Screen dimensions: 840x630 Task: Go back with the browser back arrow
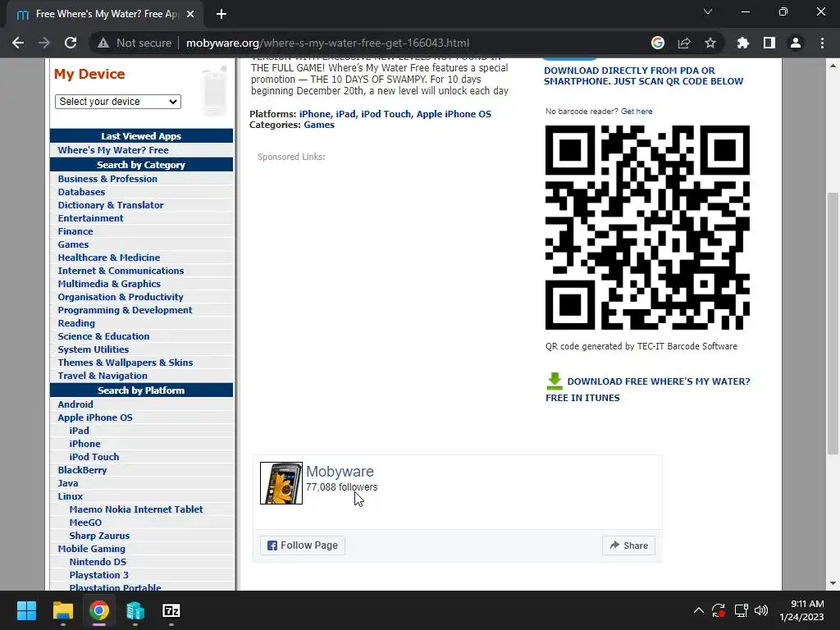tap(18, 43)
